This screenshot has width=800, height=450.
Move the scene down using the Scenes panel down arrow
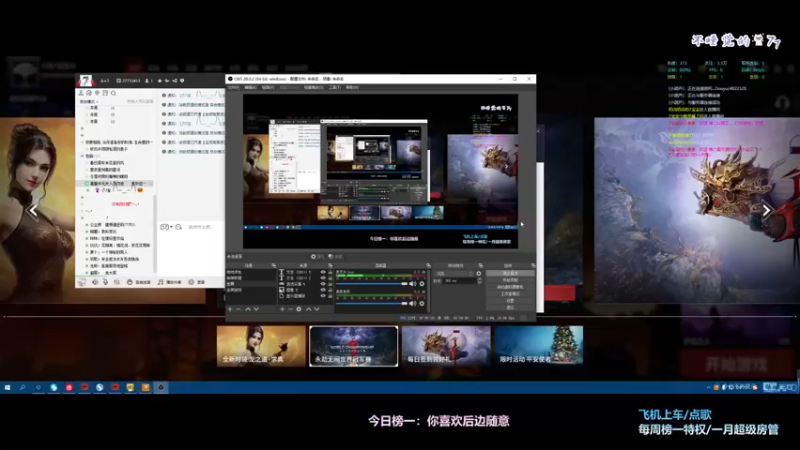point(256,309)
